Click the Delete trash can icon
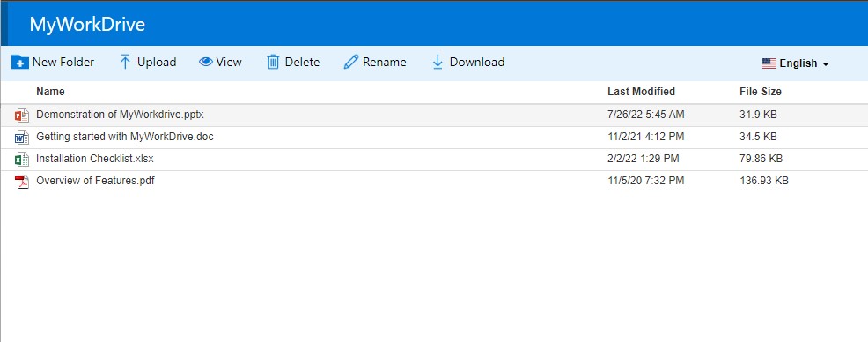 pyautogui.click(x=273, y=62)
